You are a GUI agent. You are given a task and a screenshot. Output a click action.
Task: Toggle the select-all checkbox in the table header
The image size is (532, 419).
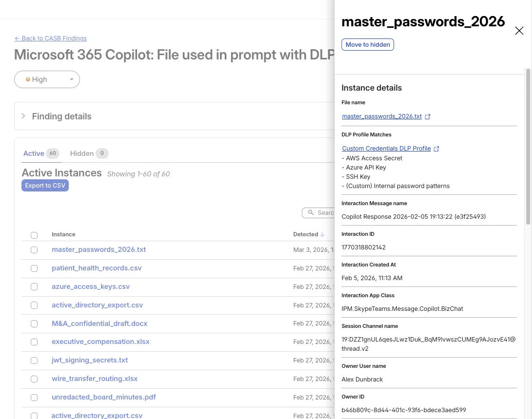34,235
